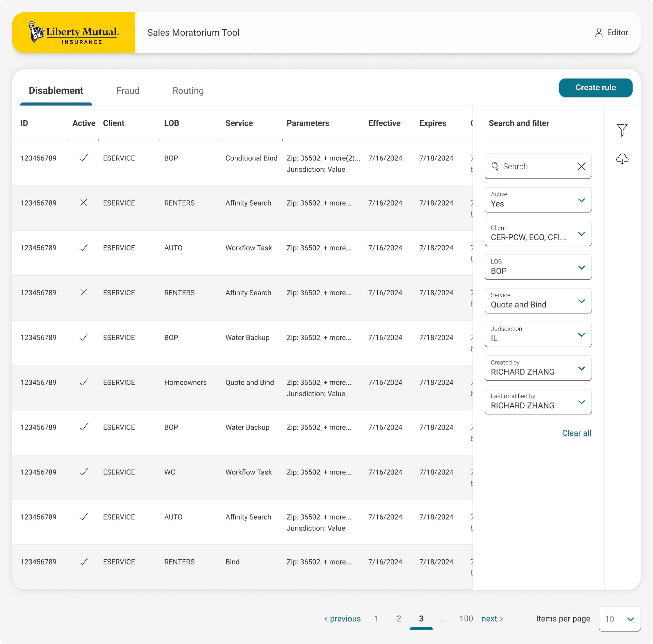
Task: Click the magnifier icon in the search field
Action: click(x=495, y=167)
